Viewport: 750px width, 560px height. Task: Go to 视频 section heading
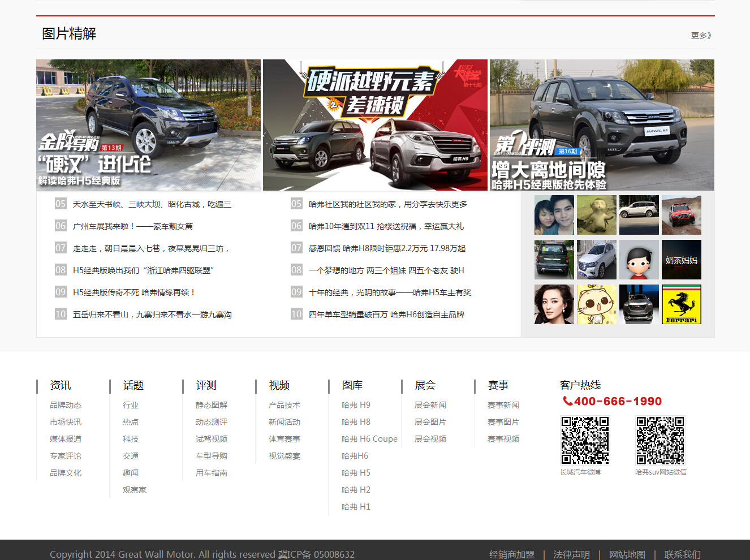pos(279,385)
